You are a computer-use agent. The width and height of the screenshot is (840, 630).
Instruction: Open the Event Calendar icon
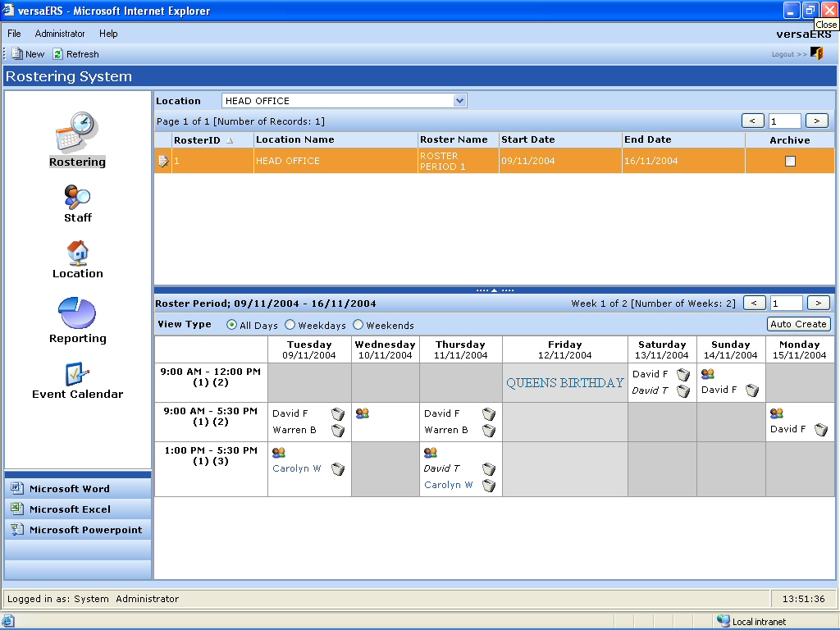(x=76, y=374)
